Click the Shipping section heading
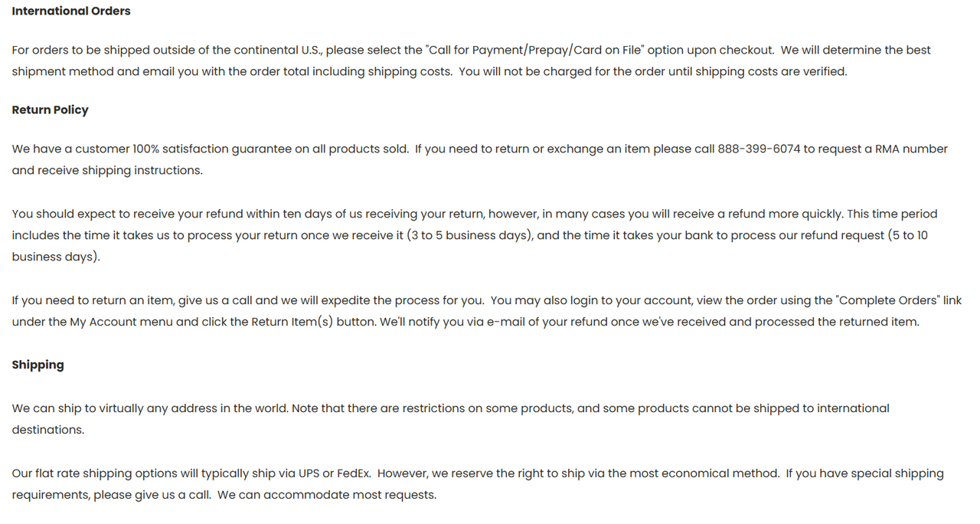The height and width of the screenshot is (524, 980). click(x=38, y=365)
